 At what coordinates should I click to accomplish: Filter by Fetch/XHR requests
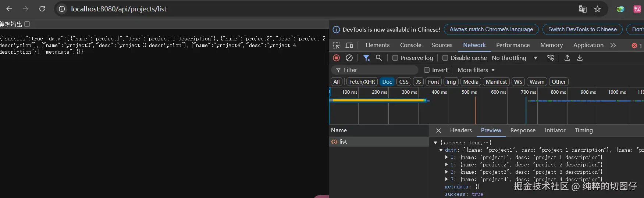pyautogui.click(x=362, y=82)
